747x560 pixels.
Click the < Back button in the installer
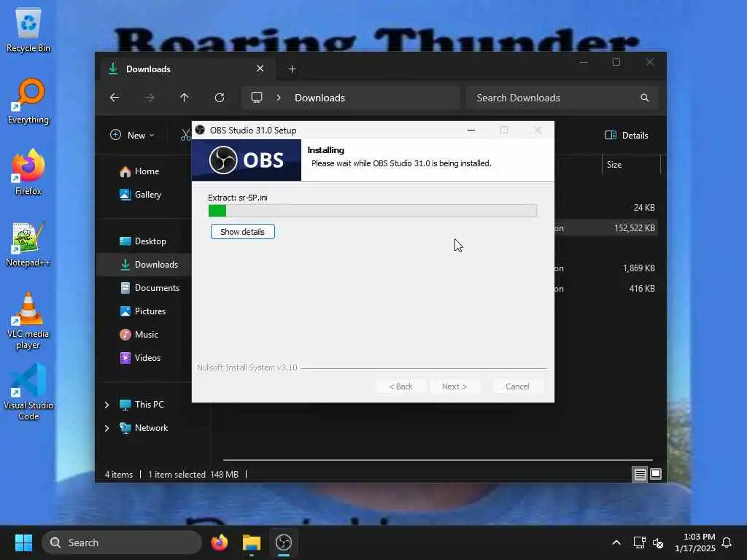pos(401,386)
